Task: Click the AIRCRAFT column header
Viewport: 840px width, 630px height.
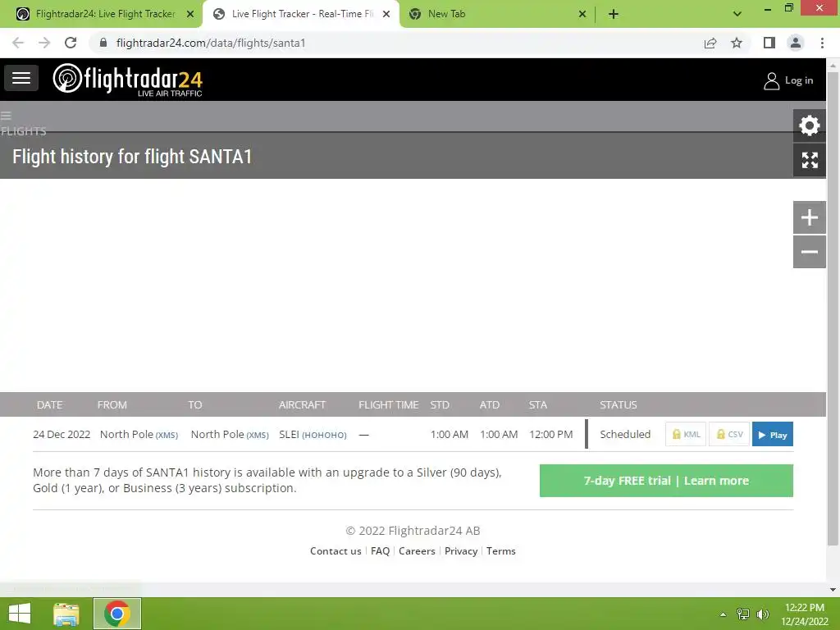Action: coord(302,405)
